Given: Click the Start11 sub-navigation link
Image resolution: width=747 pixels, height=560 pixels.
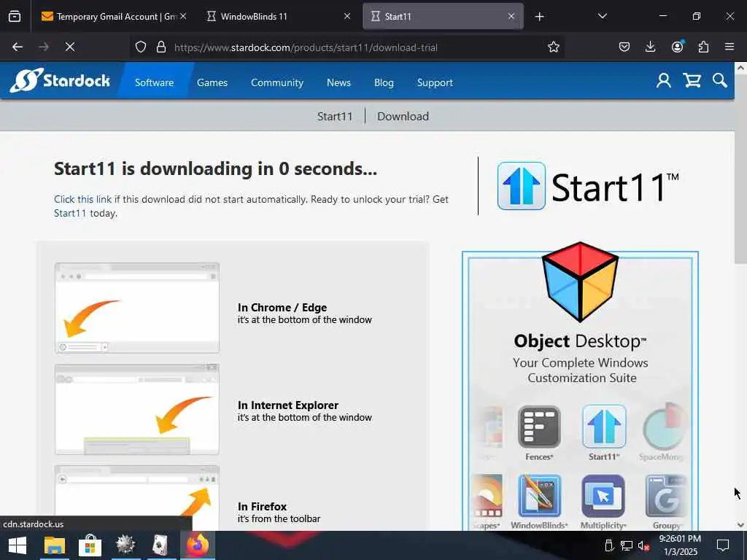Looking at the screenshot, I should pos(335,116).
